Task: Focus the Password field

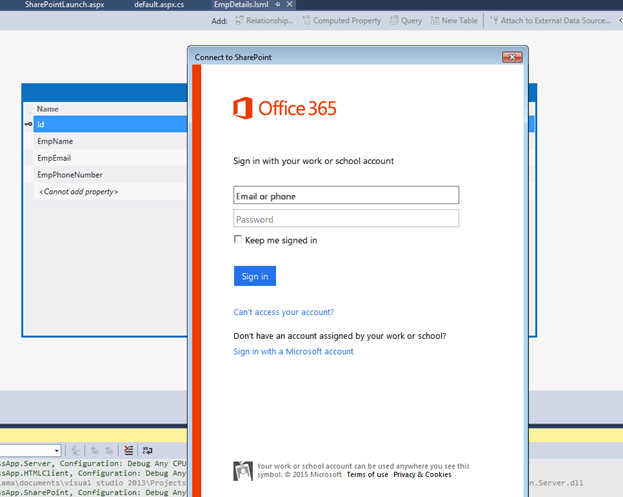Action: pyautogui.click(x=346, y=219)
